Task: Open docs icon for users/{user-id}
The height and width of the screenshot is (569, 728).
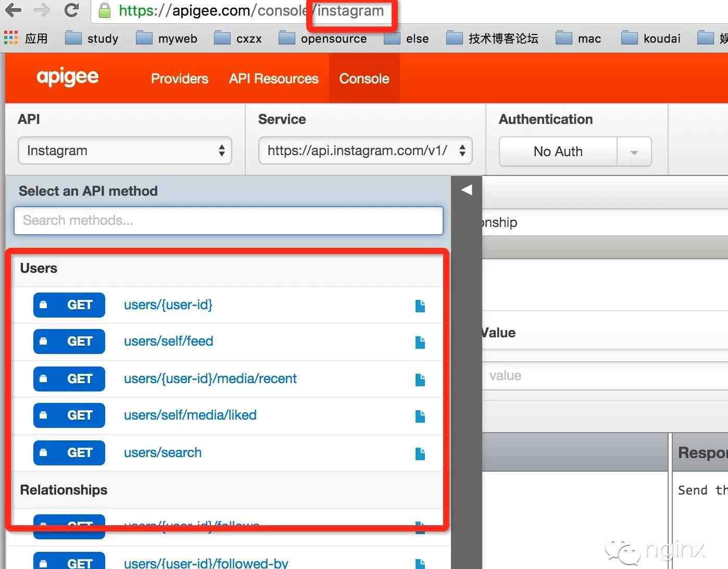Action: [420, 306]
